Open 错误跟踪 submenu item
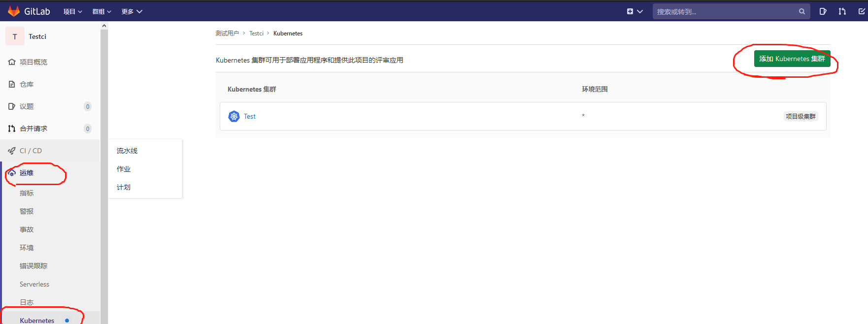Viewport: 868px width, 324px height. pos(33,266)
